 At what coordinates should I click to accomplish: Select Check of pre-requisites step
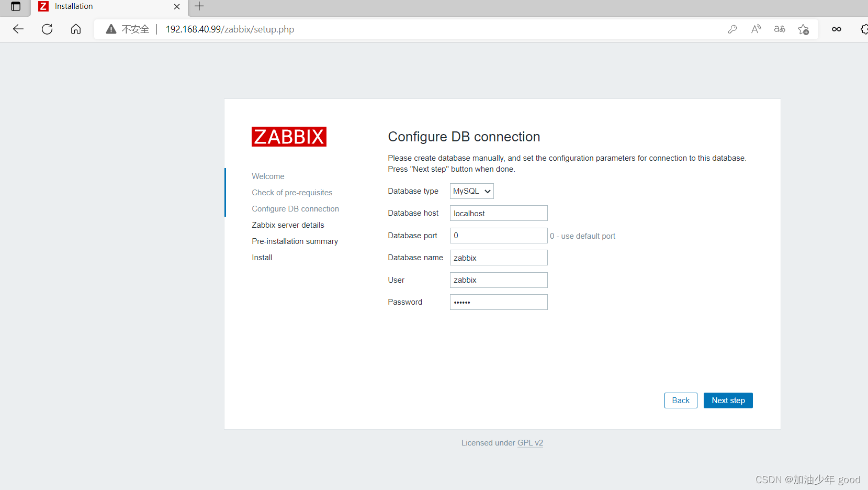tap(292, 193)
